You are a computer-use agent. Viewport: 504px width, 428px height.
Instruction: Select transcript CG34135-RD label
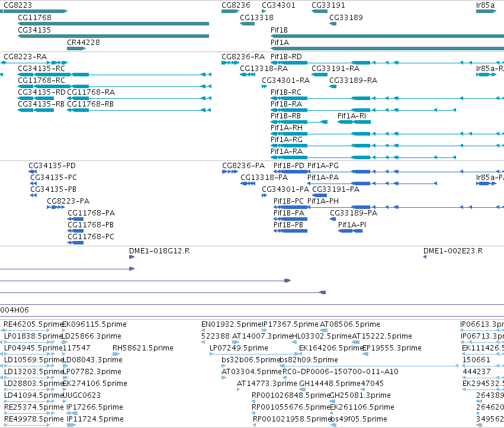(41, 92)
